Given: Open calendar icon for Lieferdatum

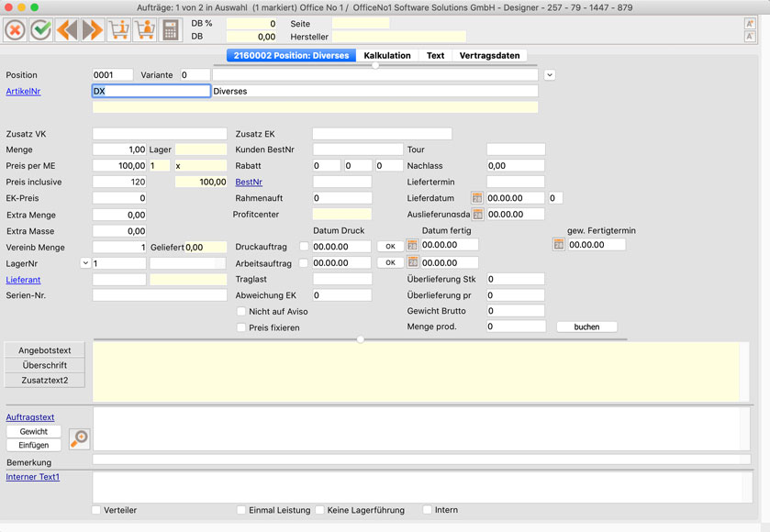Looking at the screenshot, I should pyautogui.click(x=477, y=198).
